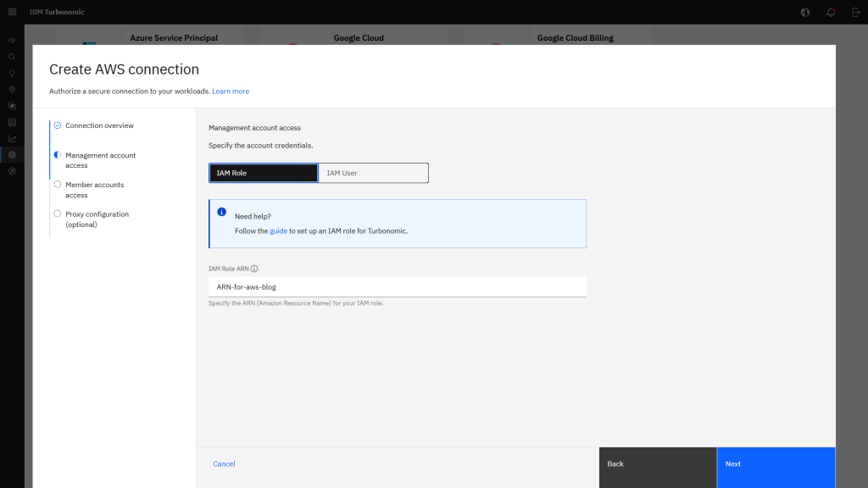The image size is (868, 488).
Task: Open the notifications bell
Action: tap(831, 12)
